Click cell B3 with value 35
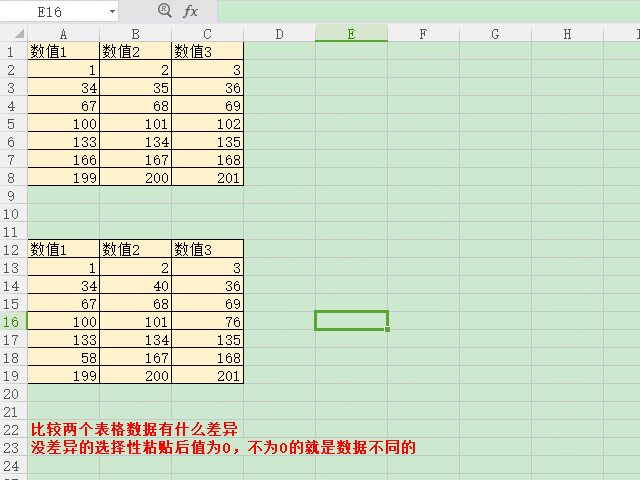This screenshot has height=480, width=640. click(x=136, y=87)
